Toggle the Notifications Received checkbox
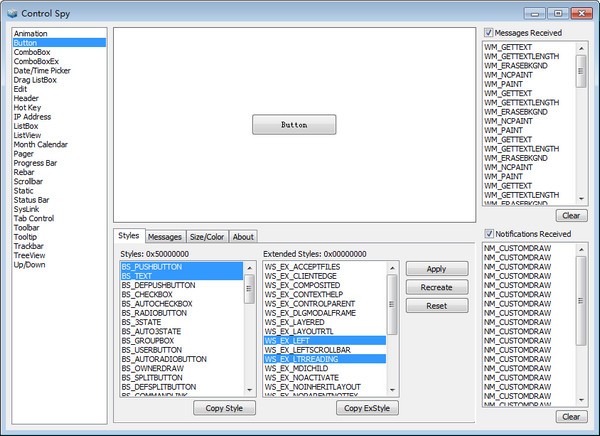Image resolution: width=600 pixels, height=436 pixels. [488, 234]
